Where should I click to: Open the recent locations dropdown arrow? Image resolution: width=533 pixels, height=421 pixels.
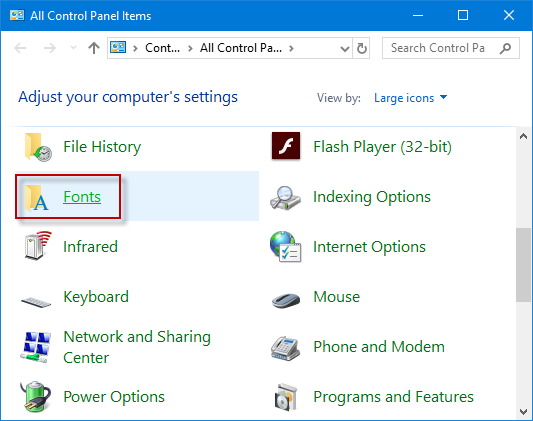point(73,48)
